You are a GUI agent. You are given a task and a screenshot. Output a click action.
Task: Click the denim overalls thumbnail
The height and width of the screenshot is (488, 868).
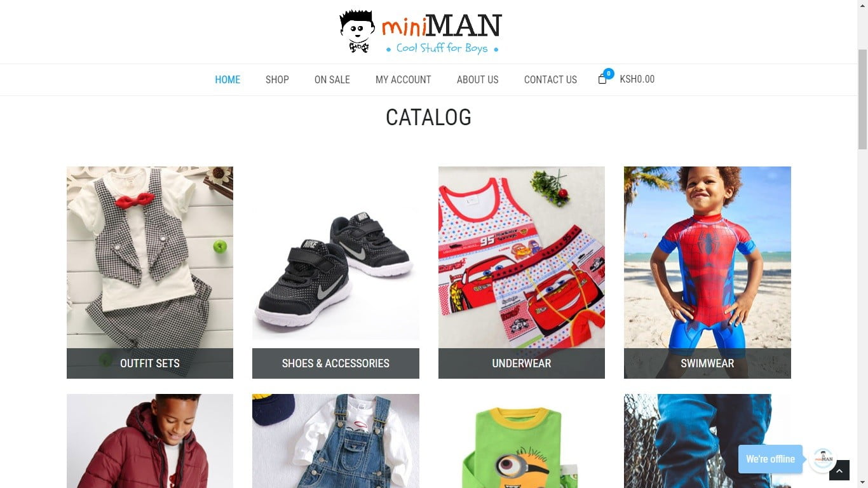336,441
